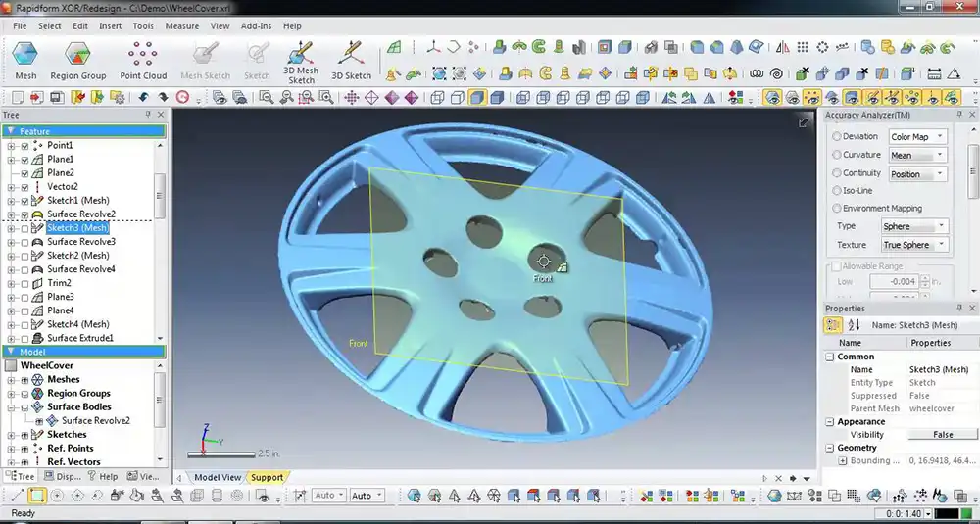The height and width of the screenshot is (524, 980).
Task: Open the True Sphere texture dropdown
Action: coord(914,245)
